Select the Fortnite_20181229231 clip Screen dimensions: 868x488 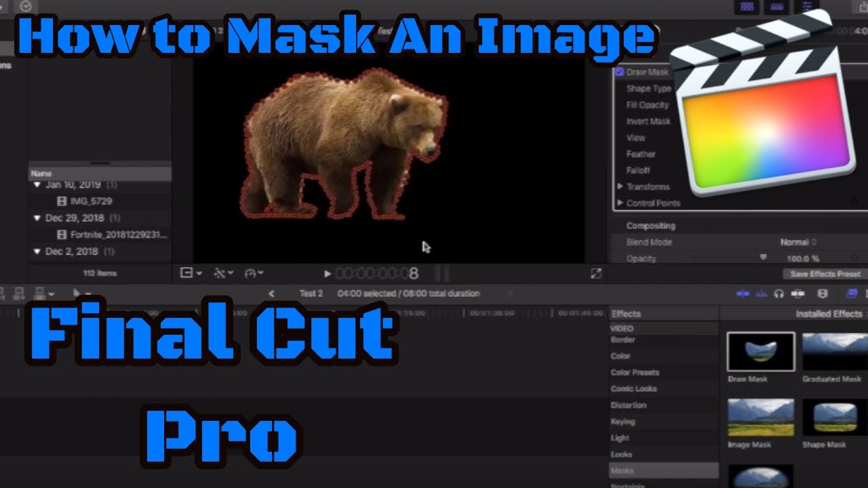[112, 235]
